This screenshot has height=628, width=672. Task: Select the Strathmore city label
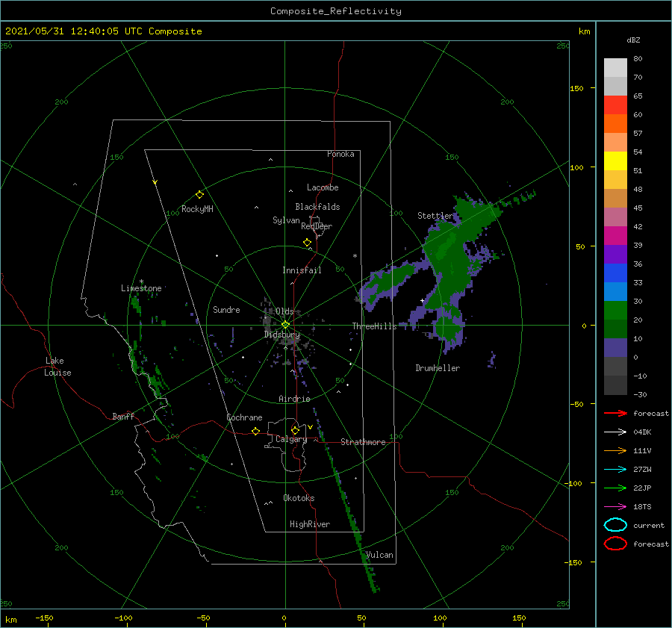pyautogui.click(x=364, y=442)
